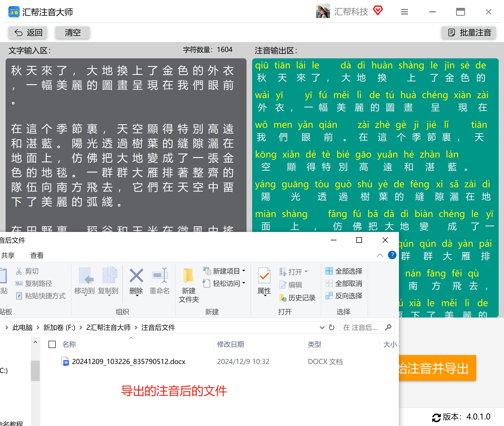Click the user avatar picture
The height and width of the screenshot is (426, 504).
pos(323,11)
